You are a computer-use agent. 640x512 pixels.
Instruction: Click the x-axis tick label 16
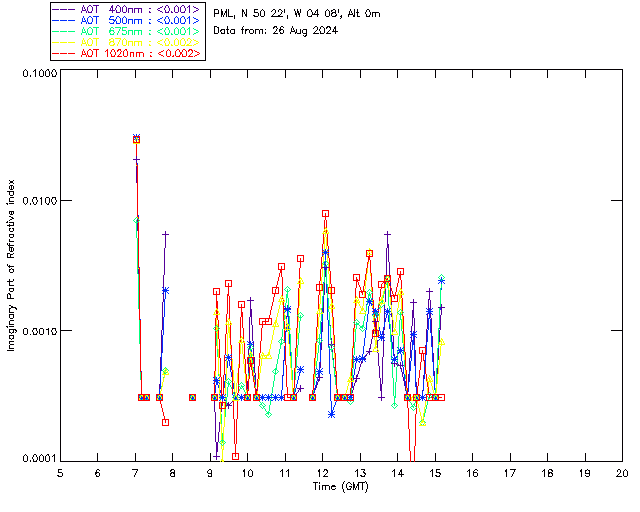[x=472, y=473]
